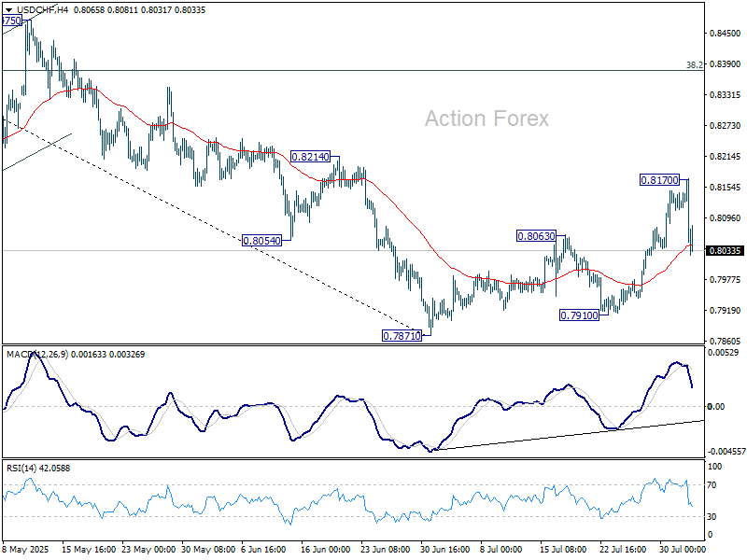Click the 16 Jun 00:00 date label
Screen dimensions: 747x560
pyautogui.click(x=324, y=550)
